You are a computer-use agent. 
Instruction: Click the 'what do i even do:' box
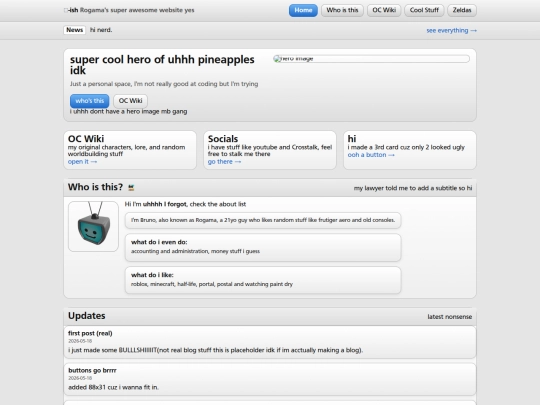(x=263, y=247)
